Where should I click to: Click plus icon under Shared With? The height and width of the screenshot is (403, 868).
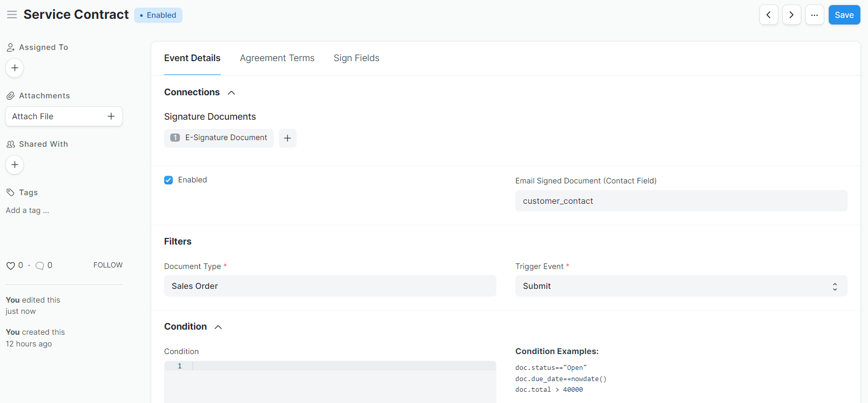(15, 165)
